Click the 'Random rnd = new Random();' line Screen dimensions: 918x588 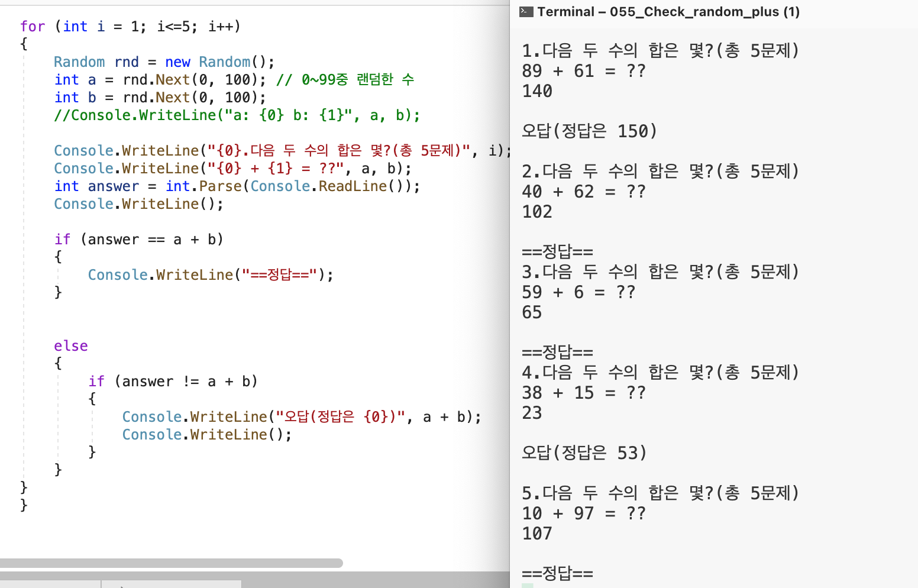click(164, 62)
